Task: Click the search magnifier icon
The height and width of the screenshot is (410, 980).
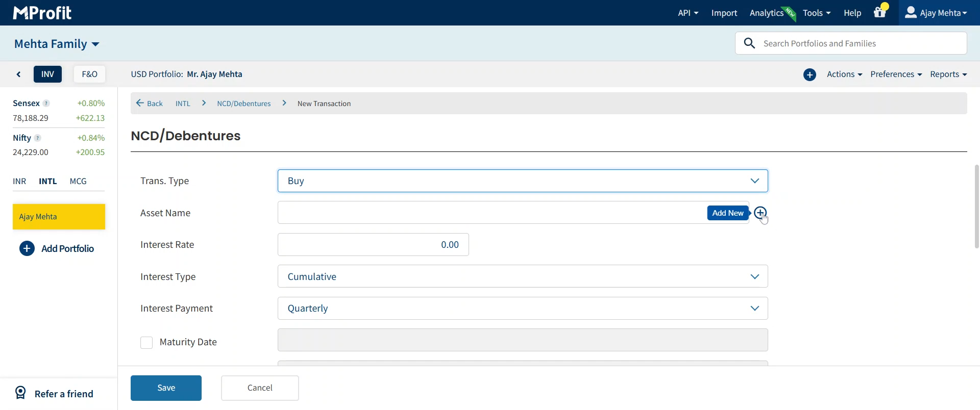Action: point(749,43)
